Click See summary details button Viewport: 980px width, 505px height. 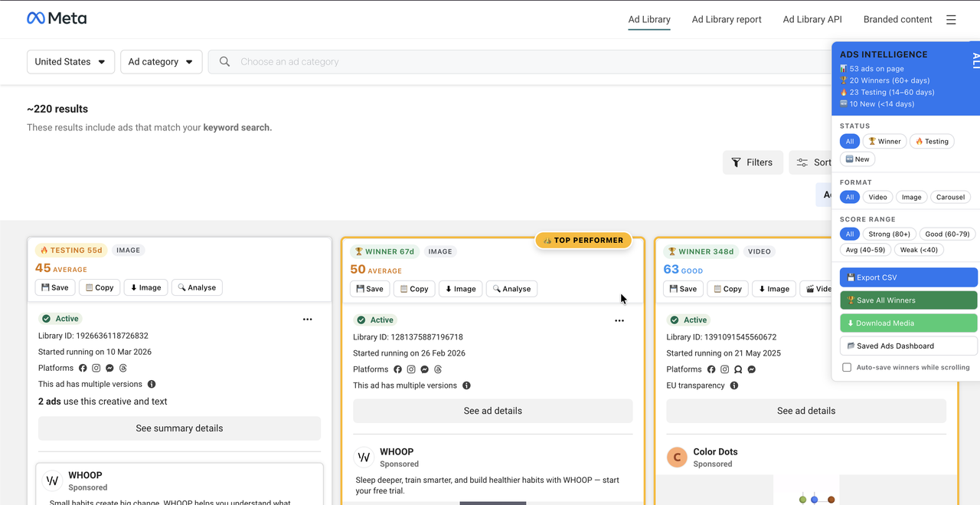179,428
